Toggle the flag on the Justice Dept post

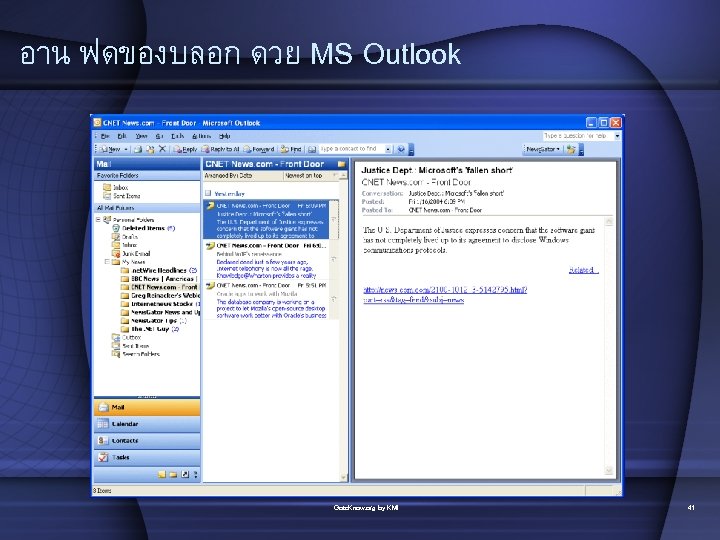tap(334, 220)
